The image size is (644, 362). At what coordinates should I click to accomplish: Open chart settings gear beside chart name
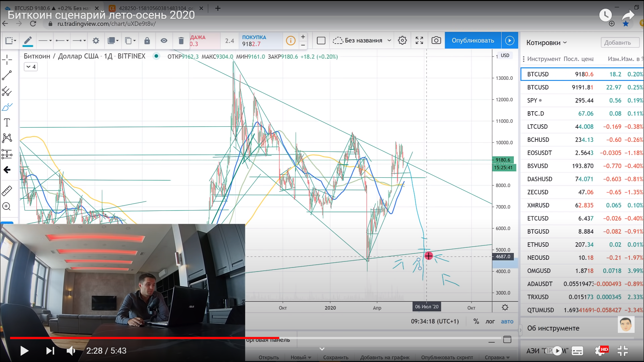tap(402, 41)
